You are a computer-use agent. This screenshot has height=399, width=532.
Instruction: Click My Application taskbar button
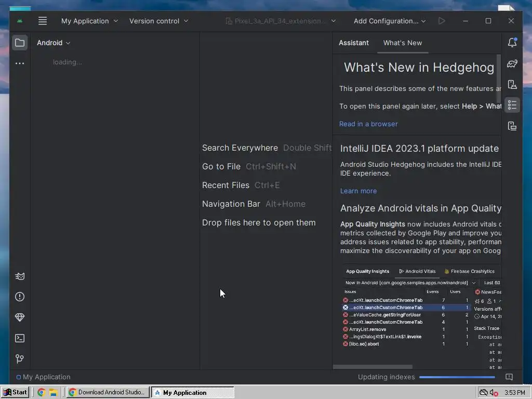click(x=193, y=392)
